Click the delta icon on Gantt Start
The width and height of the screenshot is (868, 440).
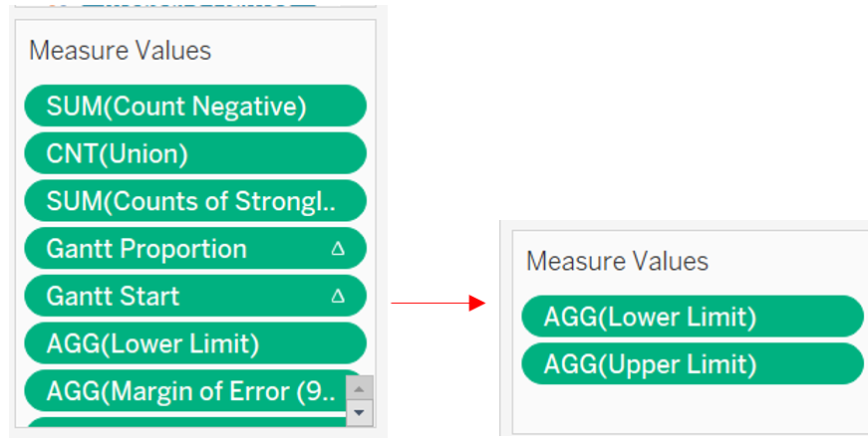point(337,297)
